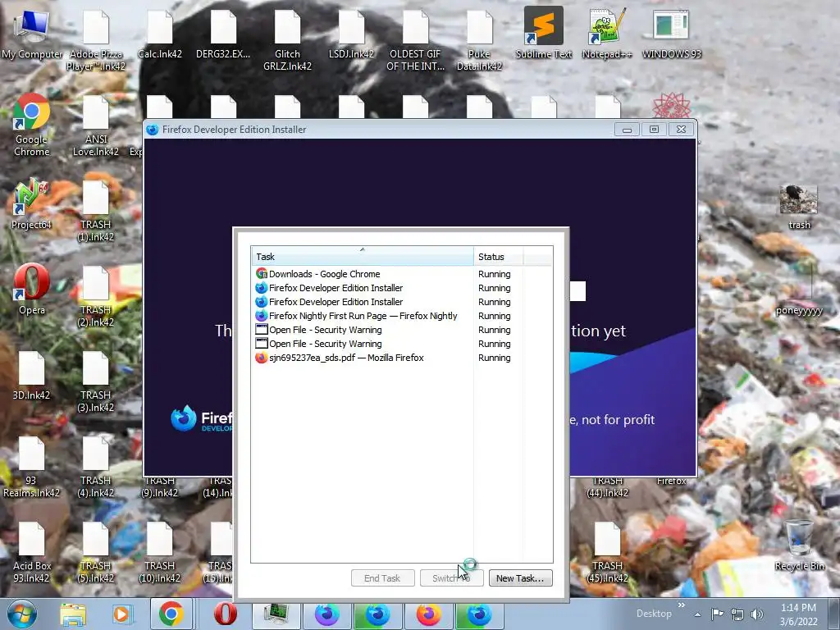This screenshot has width=840, height=630.
Task: Select Sublime Text desktop shortcut
Action: [x=544, y=34]
